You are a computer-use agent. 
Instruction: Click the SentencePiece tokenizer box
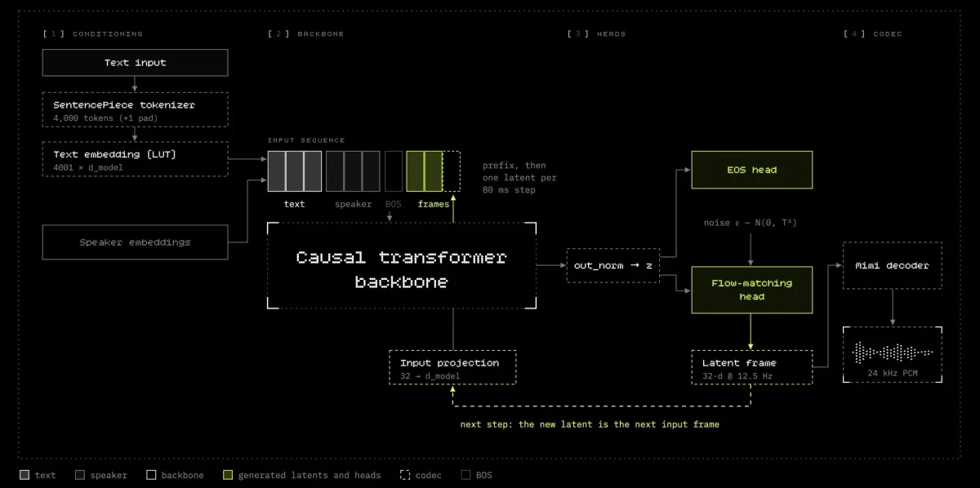point(135,110)
